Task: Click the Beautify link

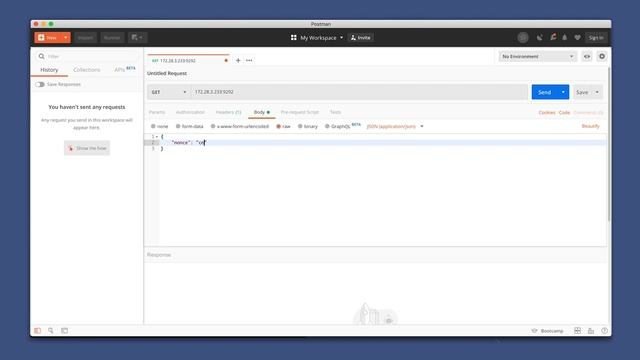Action: [591, 126]
